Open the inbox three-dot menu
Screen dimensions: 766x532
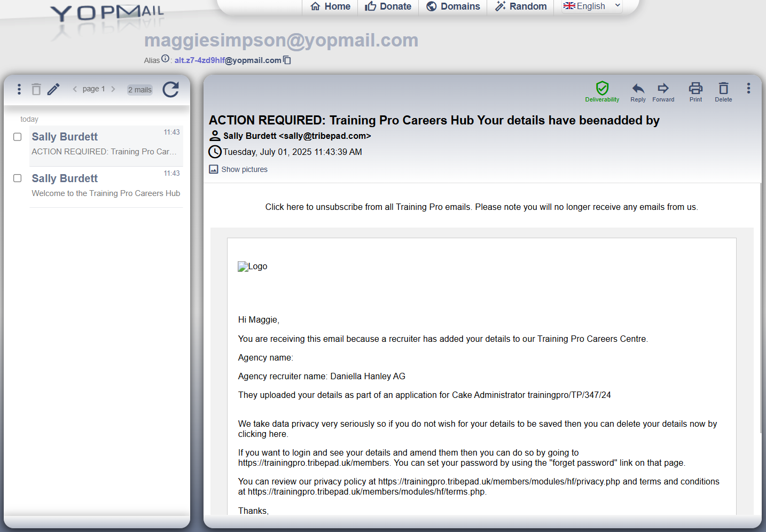click(x=19, y=89)
